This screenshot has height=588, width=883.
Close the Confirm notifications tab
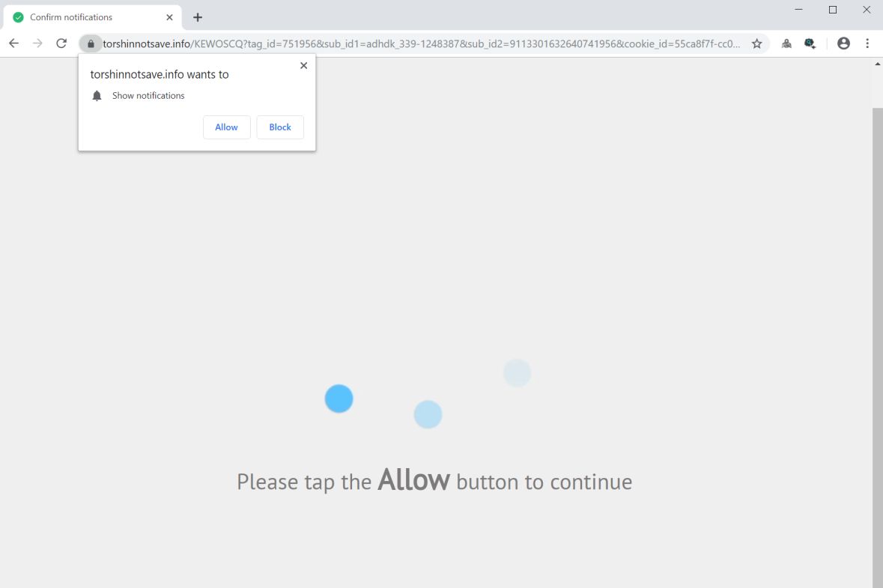169,17
